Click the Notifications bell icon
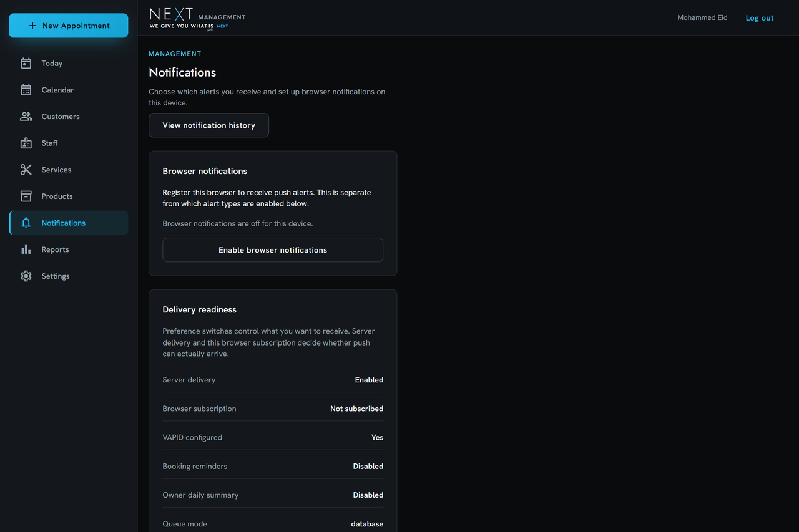The image size is (799, 532). [x=26, y=223]
